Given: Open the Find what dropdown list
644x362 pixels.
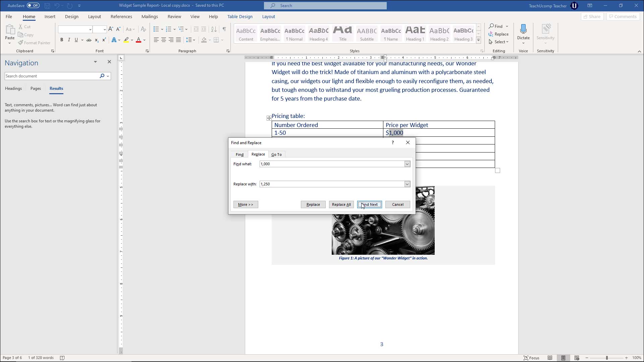Looking at the screenshot, I should pos(407,164).
